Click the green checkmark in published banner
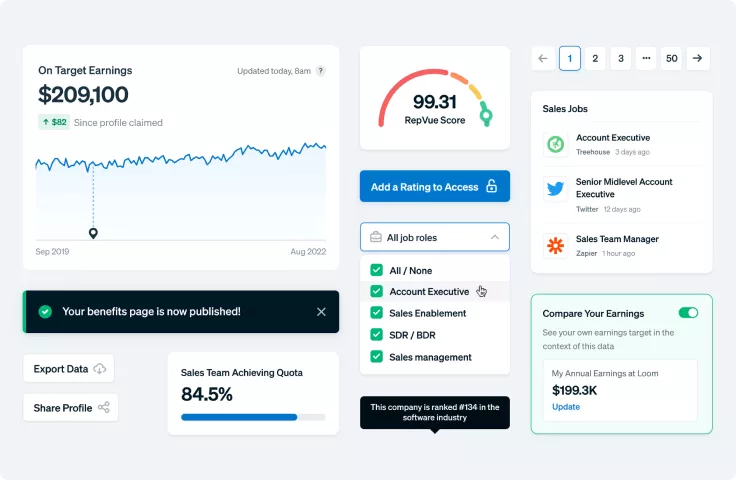 tap(45, 312)
